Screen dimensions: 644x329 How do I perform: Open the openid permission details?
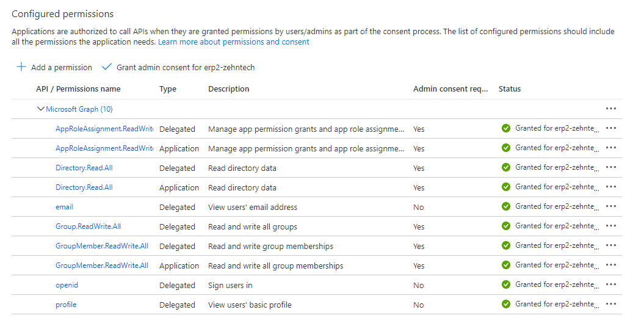click(x=67, y=285)
